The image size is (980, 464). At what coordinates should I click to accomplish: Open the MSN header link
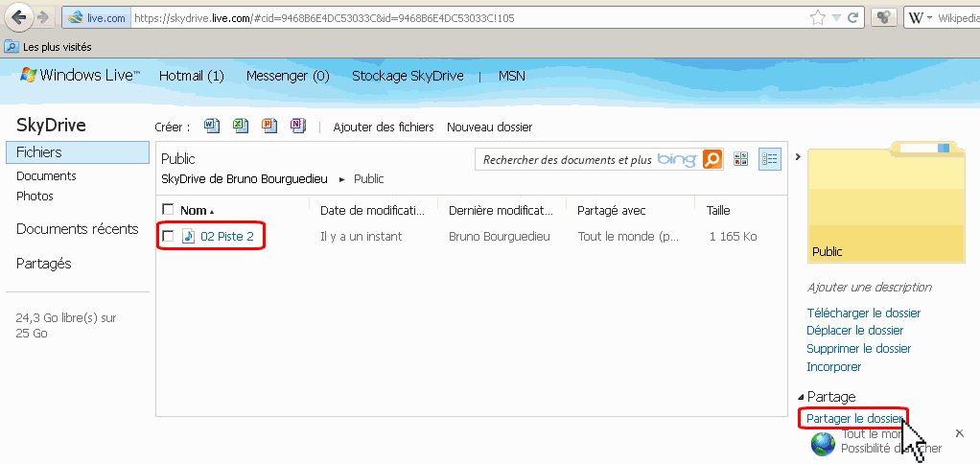point(511,76)
